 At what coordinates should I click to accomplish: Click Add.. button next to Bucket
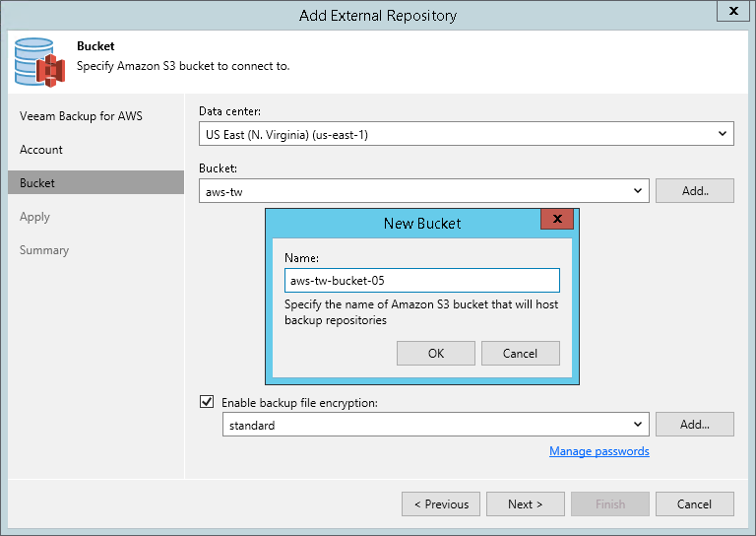click(695, 190)
